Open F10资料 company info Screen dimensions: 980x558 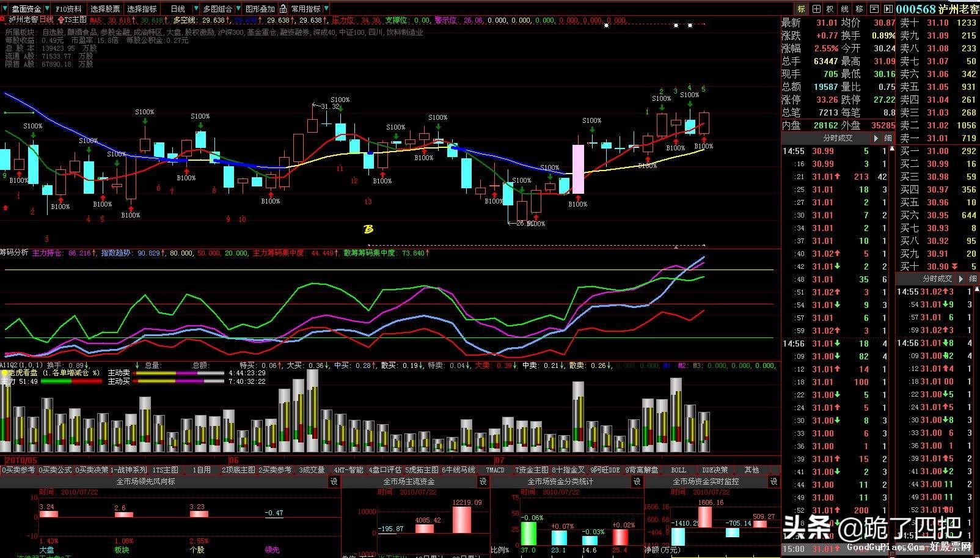coord(68,9)
